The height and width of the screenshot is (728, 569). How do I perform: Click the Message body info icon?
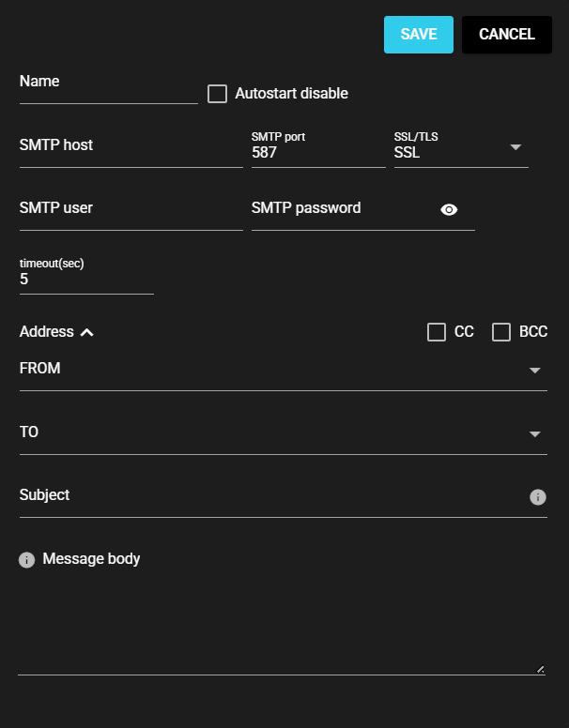point(26,560)
